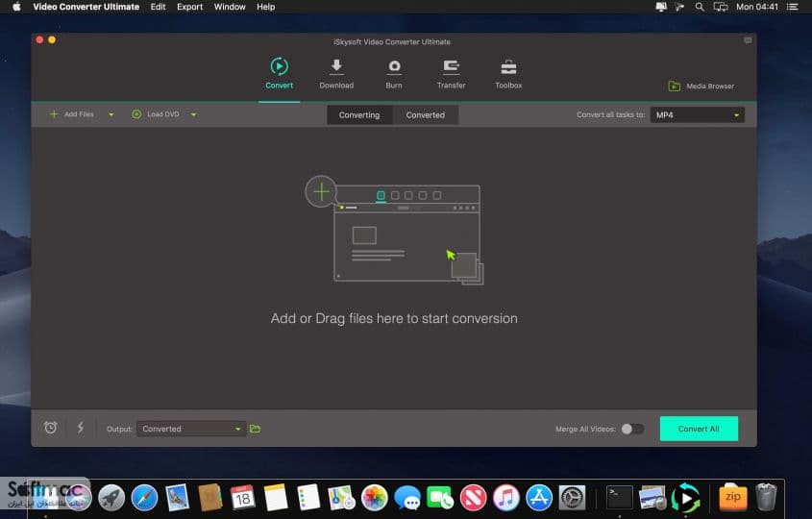Open FaceTime in the Dock
This screenshot has height=519, width=812.
pos(440,498)
